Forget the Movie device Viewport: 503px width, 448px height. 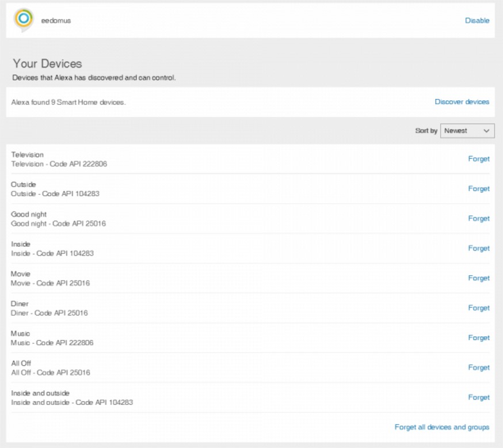coord(479,278)
